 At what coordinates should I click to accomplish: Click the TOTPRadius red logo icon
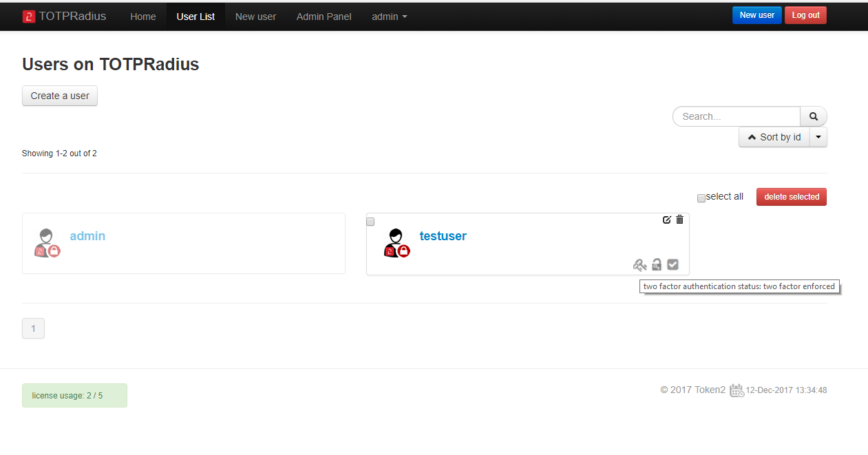28,17
